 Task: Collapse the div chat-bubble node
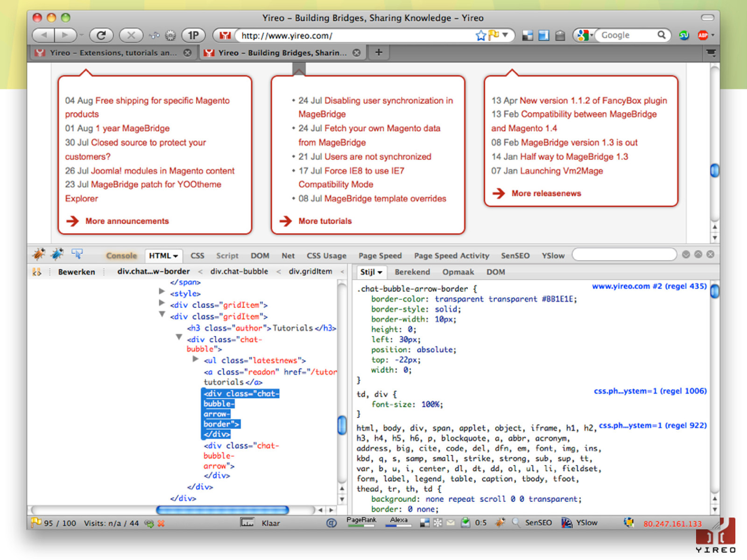(179, 337)
